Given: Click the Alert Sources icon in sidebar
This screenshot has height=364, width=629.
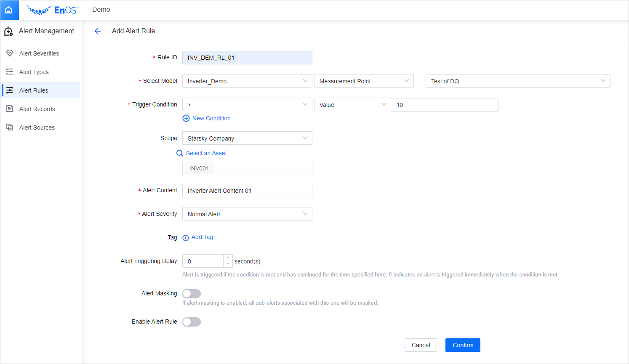Looking at the screenshot, I should (x=10, y=127).
